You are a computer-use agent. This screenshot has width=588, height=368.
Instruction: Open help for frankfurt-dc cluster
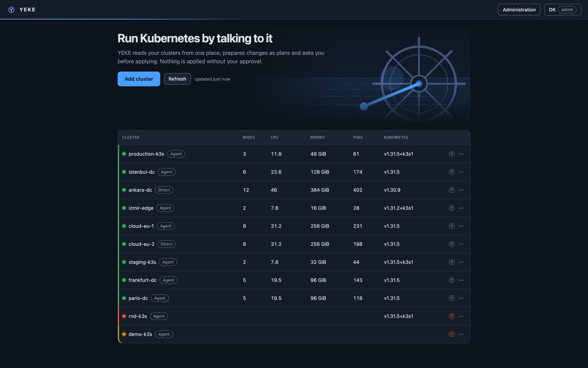point(451,280)
